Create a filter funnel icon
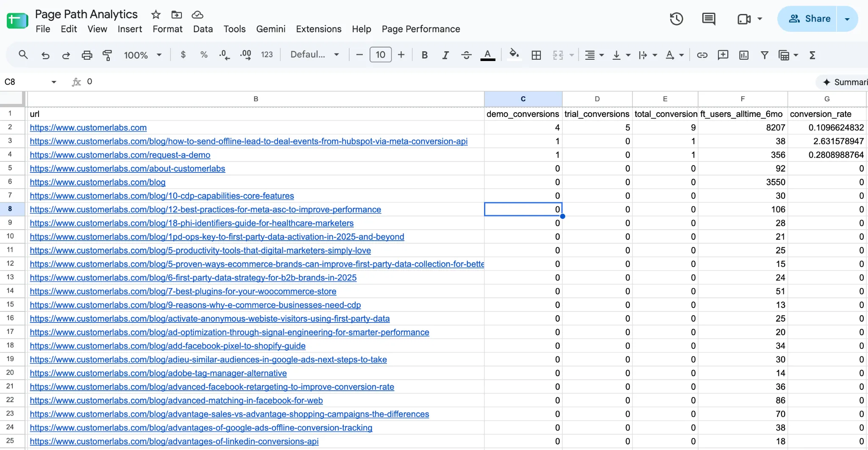Image resolution: width=868 pixels, height=450 pixels. coord(765,55)
